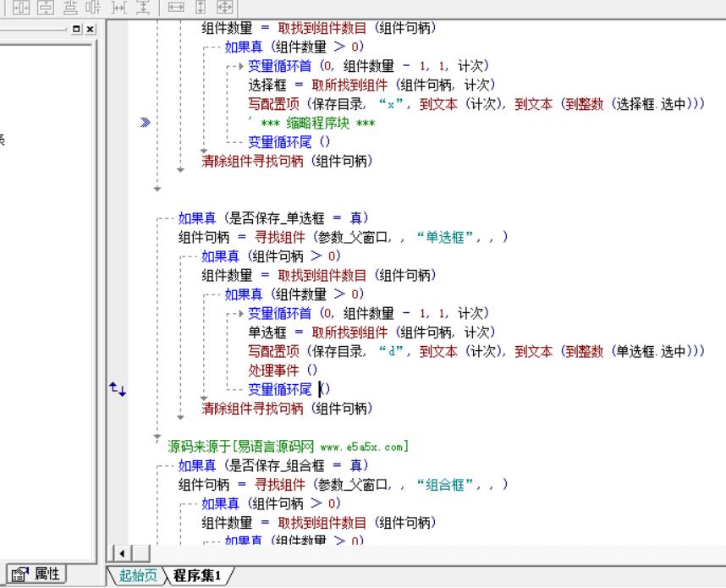Screen dimensions: 726x588
Task: Click the green comment '源码来源于[易语言源码网 www.e5a5x.com]'
Action: [x=288, y=447]
